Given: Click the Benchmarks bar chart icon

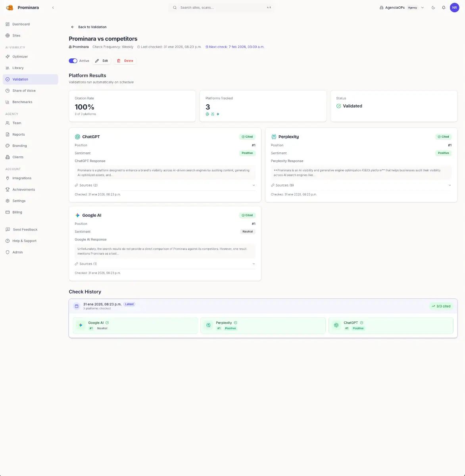Looking at the screenshot, I should (8, 102).
